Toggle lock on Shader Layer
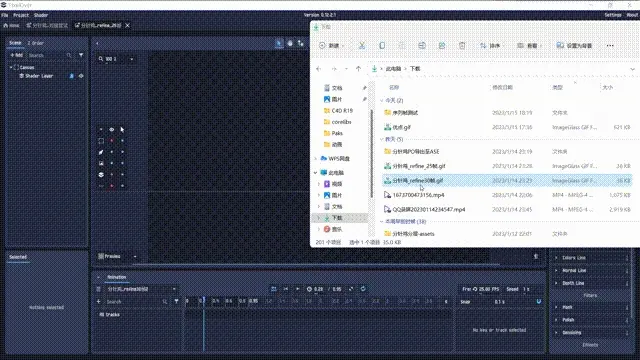Viewport: 640px width, 360px height. click(72, 76)
